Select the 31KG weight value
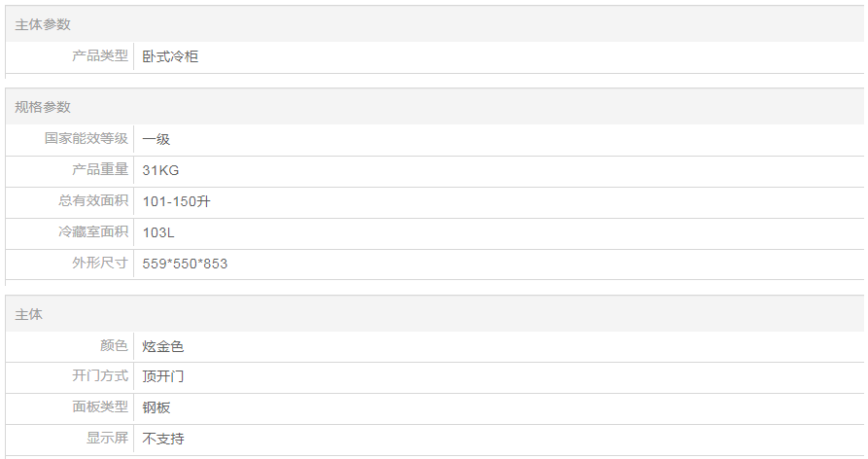This screenshot has width=868, height=459. (x=160, y=170)
